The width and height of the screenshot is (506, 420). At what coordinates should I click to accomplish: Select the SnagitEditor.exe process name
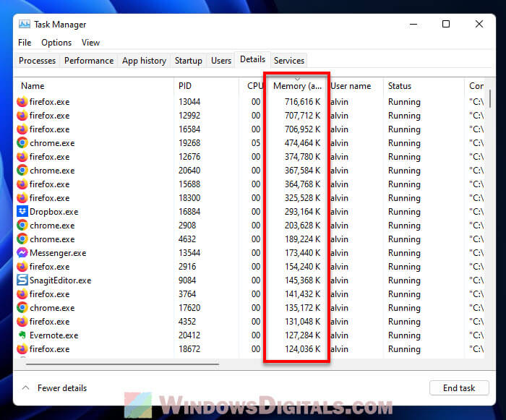pyautogui.click(x=60, y=280)
